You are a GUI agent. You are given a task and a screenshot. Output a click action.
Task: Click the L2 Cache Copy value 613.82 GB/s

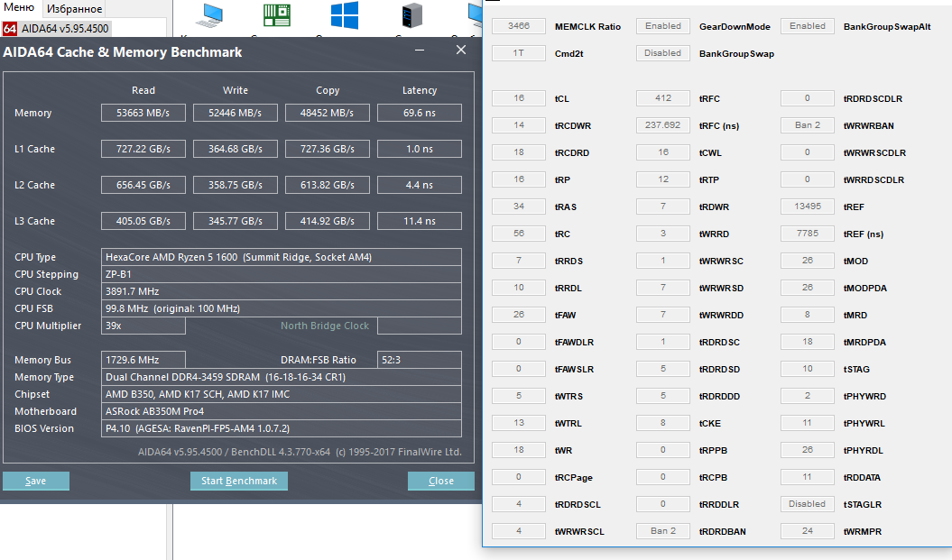(328, 185)
